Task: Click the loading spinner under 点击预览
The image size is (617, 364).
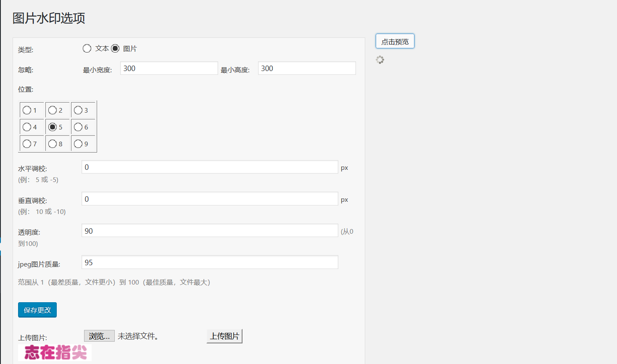Action: coord(380,60)
